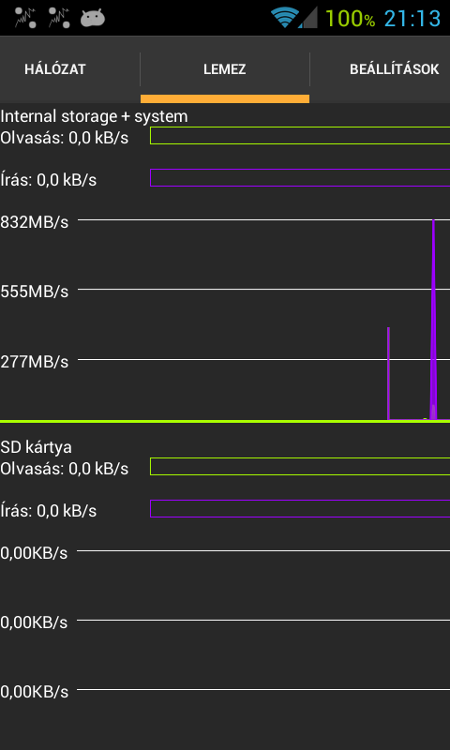Tap the cellular signal icon
This screenshot has width=450, height=750.
[x=308, y=19]
